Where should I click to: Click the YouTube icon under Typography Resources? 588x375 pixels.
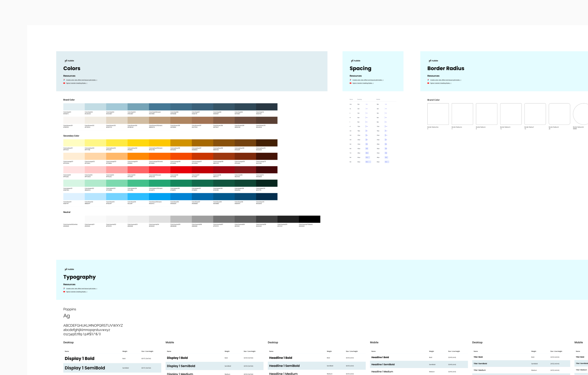point(64,292)
